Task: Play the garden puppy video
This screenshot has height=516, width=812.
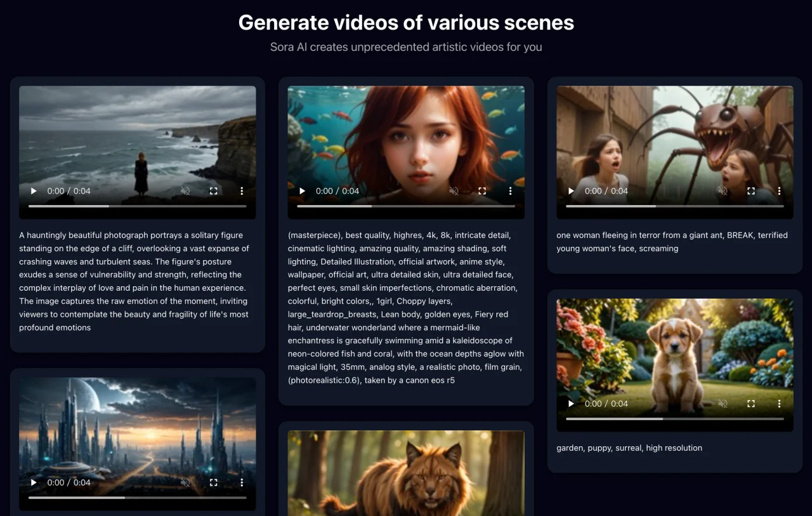Action: point(571,404)
